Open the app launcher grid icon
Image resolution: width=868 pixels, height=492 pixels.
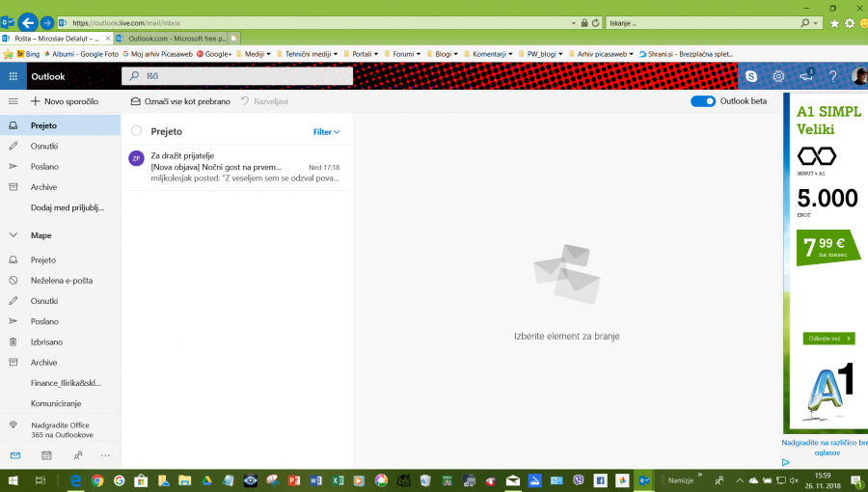click(x=14, y=76)
